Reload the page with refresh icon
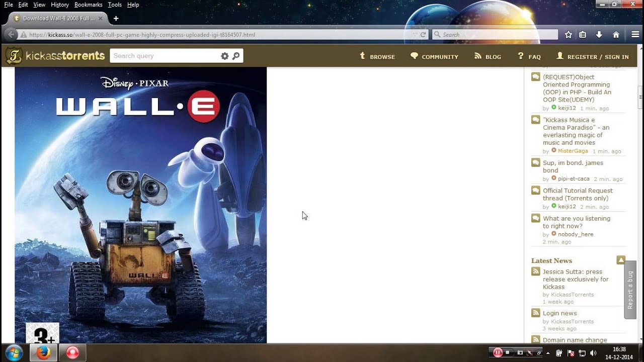The height and width of the screenshot is (362, 644). 423,35
